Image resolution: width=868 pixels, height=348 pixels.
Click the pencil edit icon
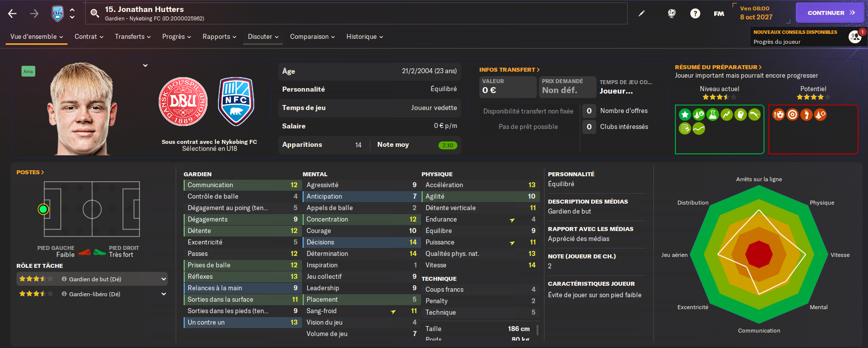coord(642,13)
